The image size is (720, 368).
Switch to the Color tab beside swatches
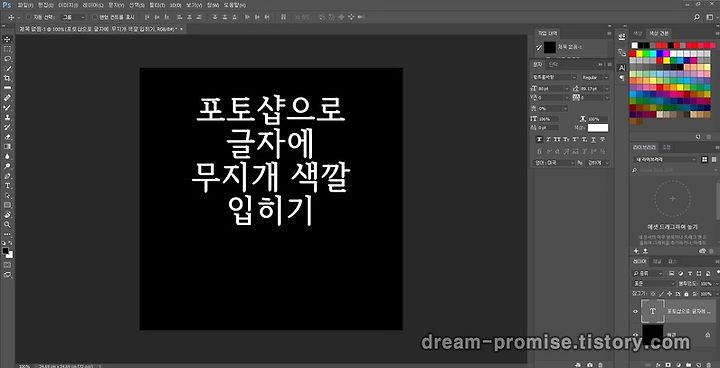pyautogui.click(x=638, y=33)
